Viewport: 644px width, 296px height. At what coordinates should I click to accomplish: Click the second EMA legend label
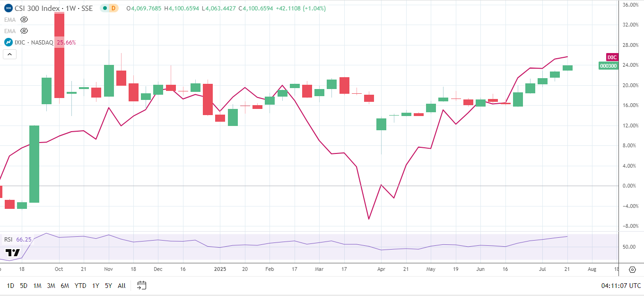coord(10,31)
